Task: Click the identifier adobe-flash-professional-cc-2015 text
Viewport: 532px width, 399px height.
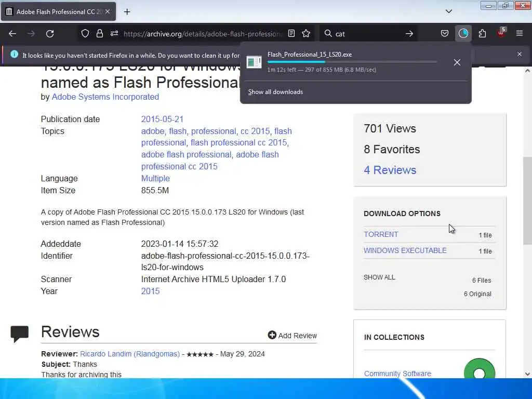Action: pyautogui.click(x=225, y=262)
